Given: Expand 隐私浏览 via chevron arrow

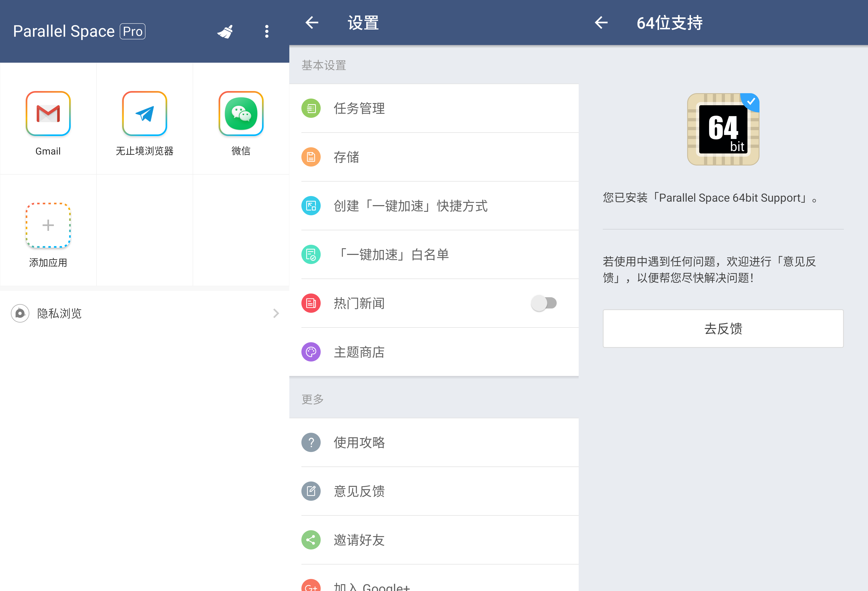Looking at the screenshot, I should point(276,313).
